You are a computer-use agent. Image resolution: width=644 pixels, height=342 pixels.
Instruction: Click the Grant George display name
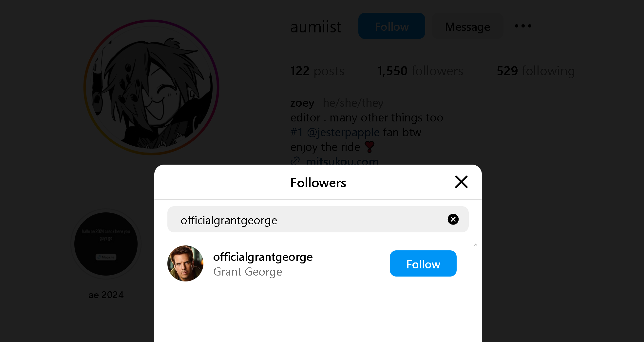click(248, 272)
